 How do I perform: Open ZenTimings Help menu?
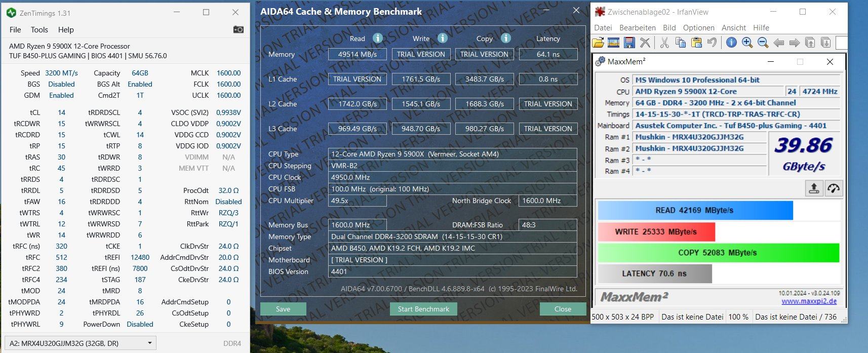pos(66,30)
